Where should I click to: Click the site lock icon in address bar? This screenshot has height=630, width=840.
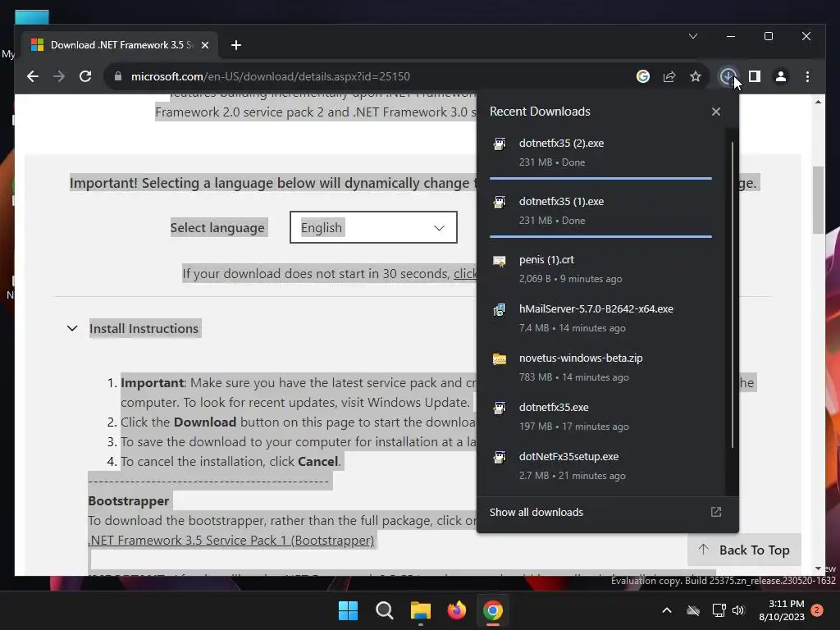(118, 76)
